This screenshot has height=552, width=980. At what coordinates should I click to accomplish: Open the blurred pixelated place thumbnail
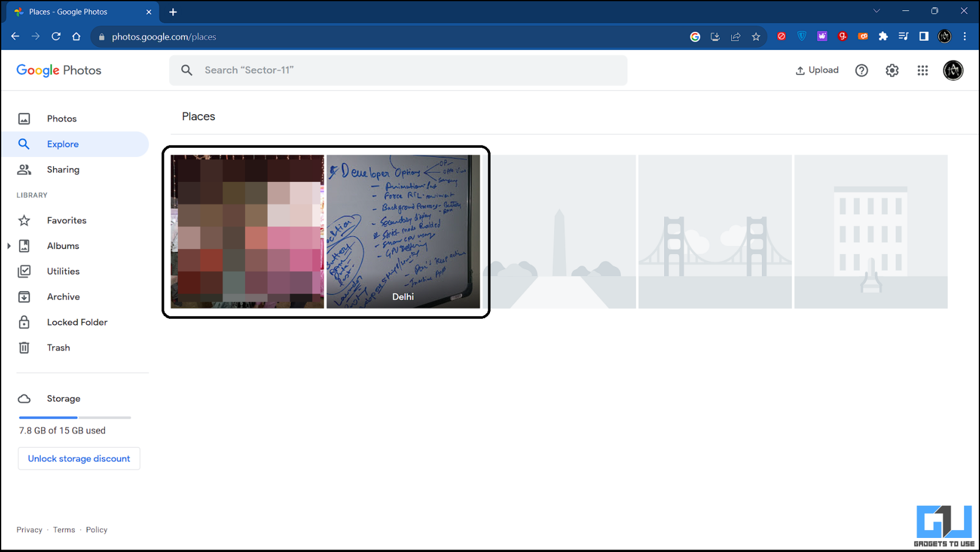tap(247, 231)
